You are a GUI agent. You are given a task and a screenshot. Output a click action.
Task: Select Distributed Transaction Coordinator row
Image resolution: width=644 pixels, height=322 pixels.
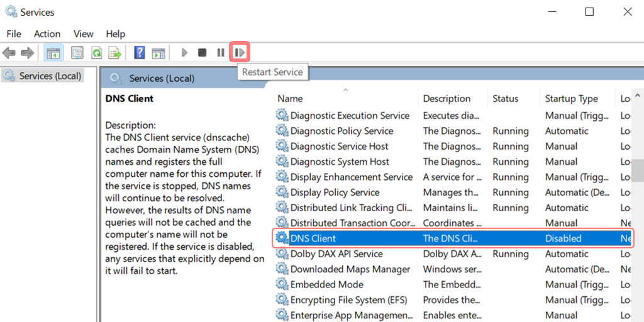tap(453, 223)
